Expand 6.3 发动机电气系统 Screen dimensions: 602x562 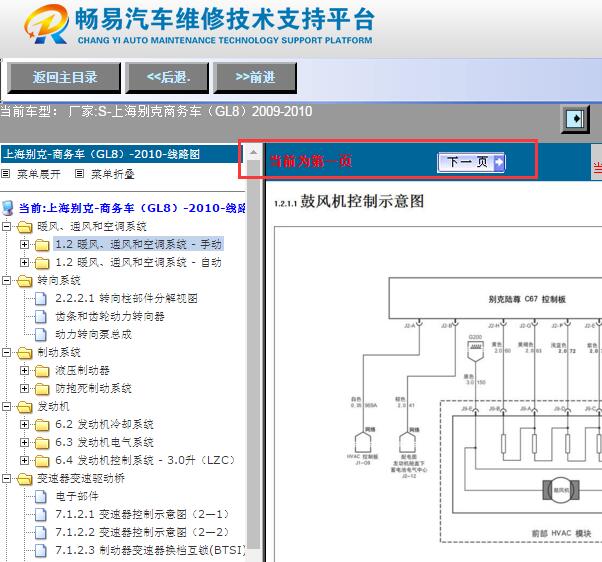25,442
